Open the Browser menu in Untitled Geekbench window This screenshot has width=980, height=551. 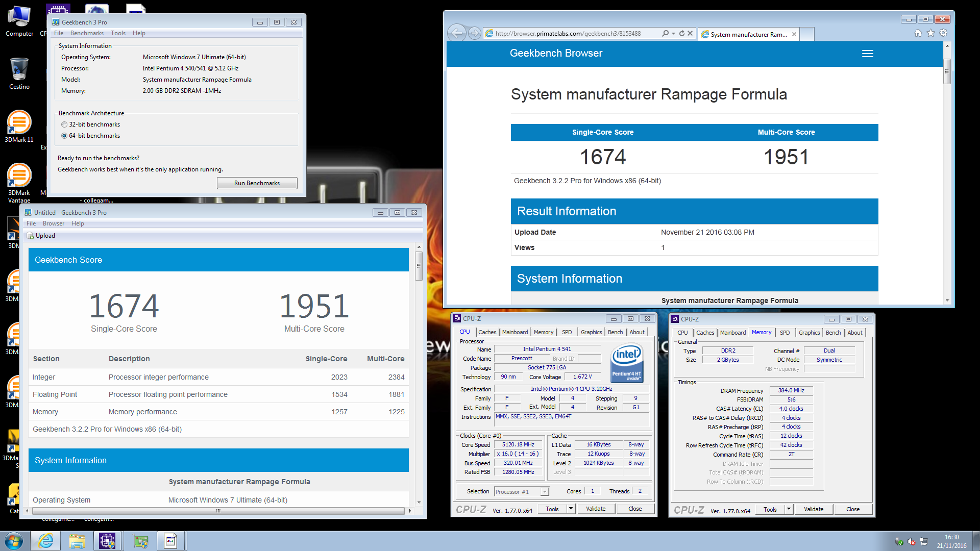point(54,223)
